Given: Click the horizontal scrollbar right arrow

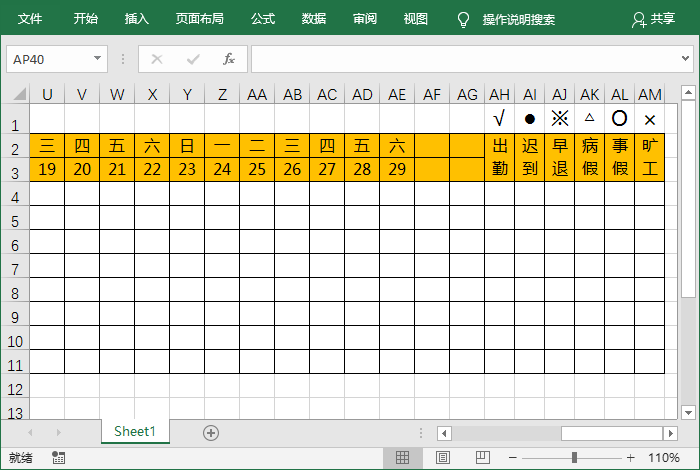Looking at the screenshot, I should point(670,433).
